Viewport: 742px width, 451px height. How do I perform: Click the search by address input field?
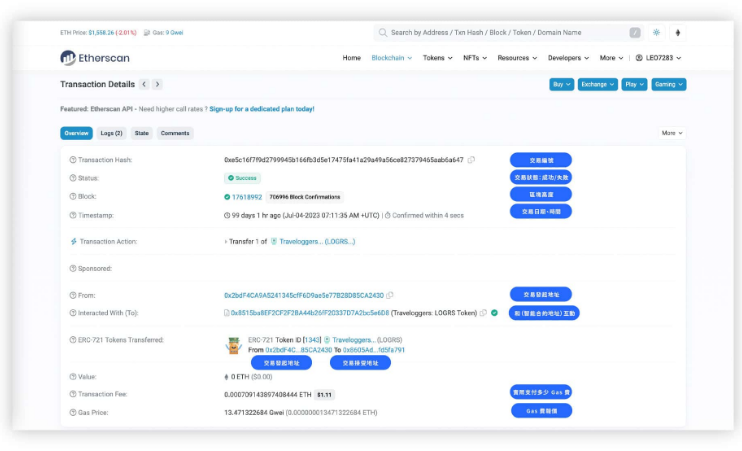(506, 33)
